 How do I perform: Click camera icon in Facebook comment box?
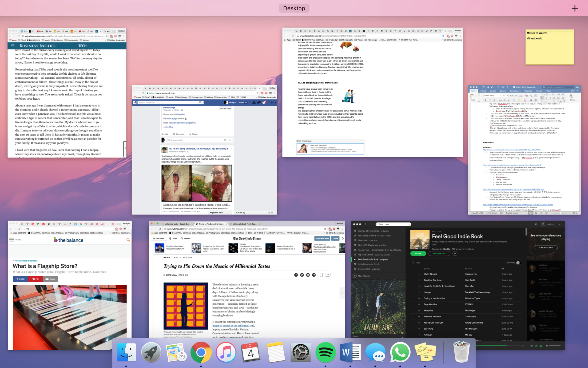225,140
